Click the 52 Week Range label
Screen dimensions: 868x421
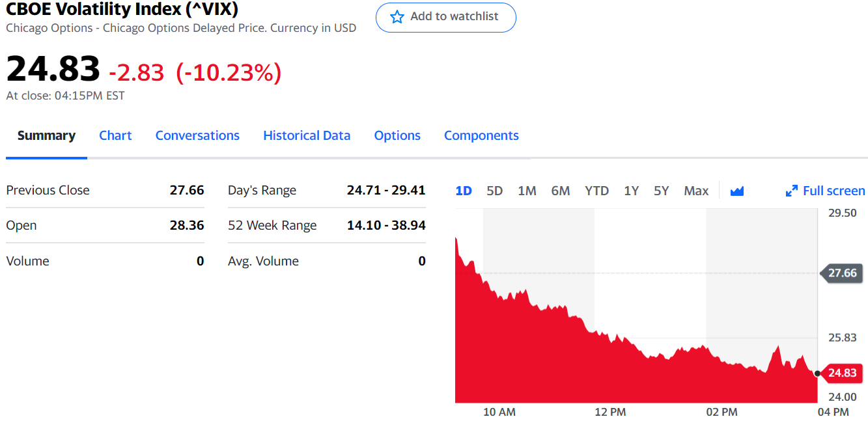coord(272,226)
